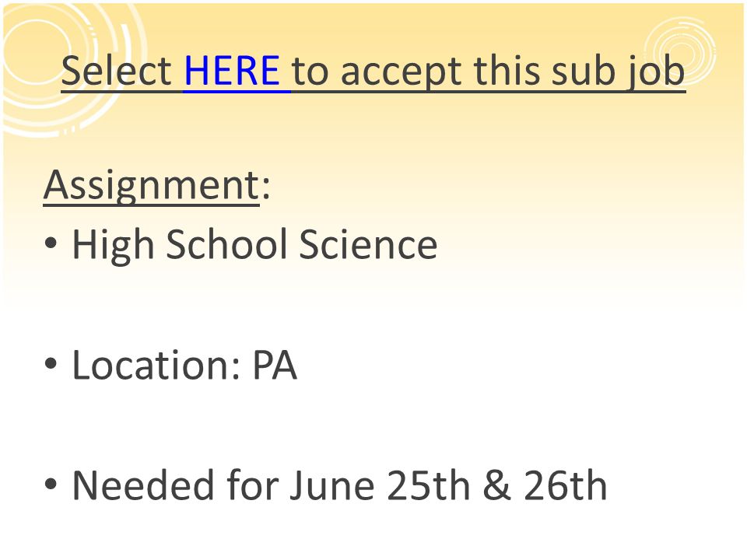Select the High School Science bullet text
747x560 pixels.
click(254, 243)
